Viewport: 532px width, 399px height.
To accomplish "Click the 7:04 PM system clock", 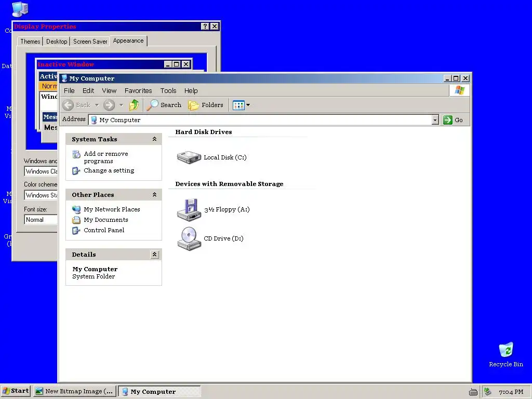I will pyautogui.click(x=511, y=392).
